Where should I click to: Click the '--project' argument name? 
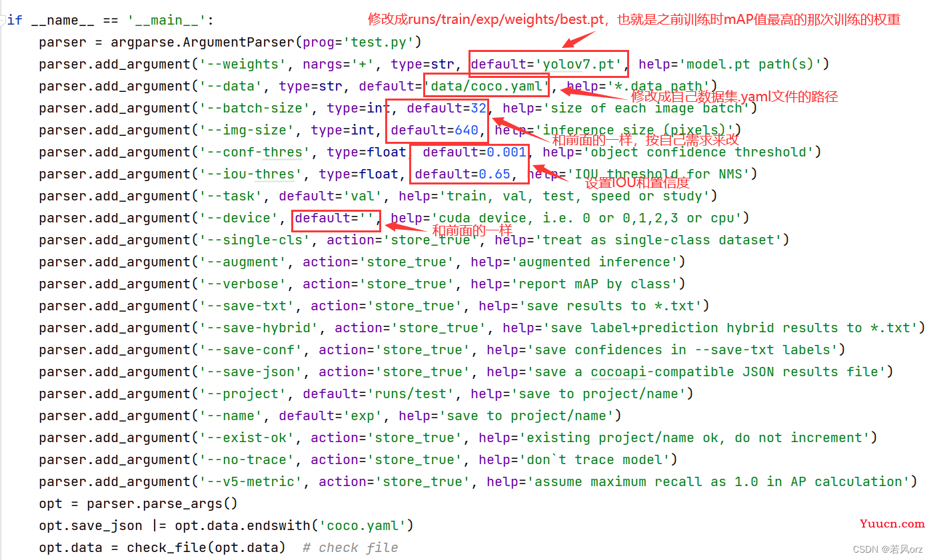[243, 394]
